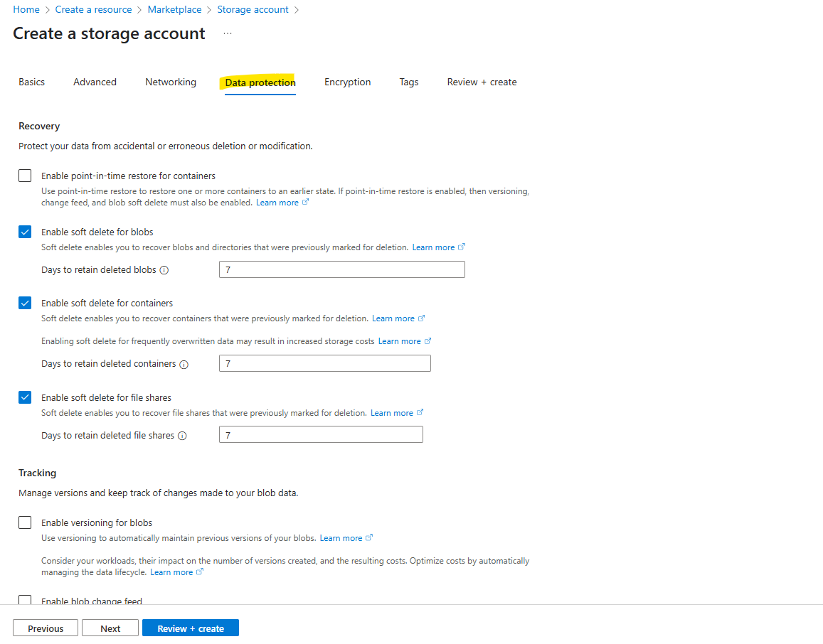The image size is (823, 644).
Task: Click the ellipsis next to Create a storage account
Action: [x=228, y=33]
